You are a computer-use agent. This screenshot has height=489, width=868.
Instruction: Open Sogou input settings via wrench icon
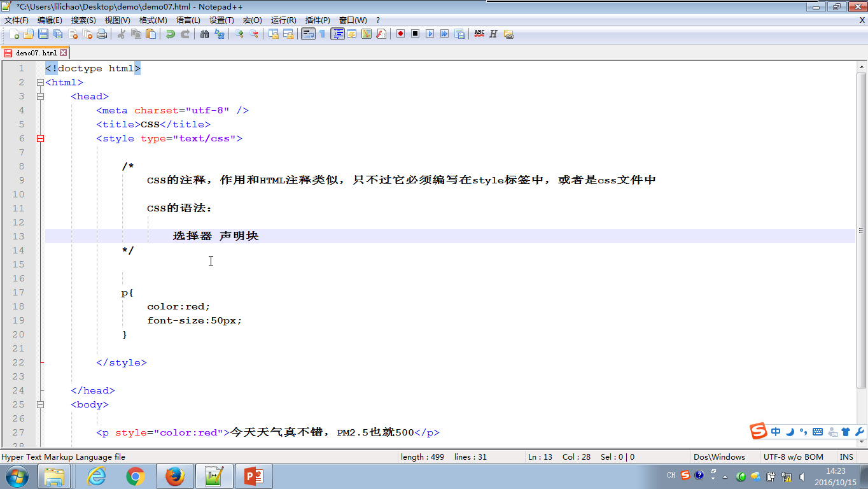860,431
